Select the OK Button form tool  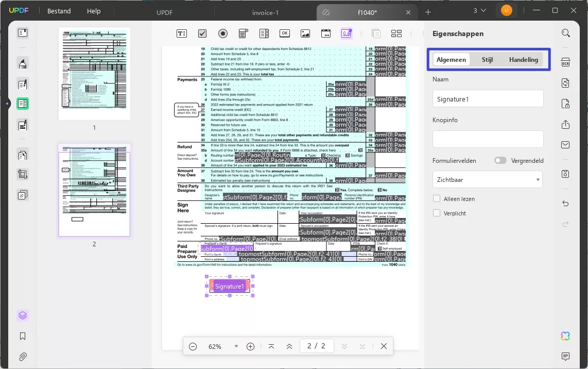point(285,33)
